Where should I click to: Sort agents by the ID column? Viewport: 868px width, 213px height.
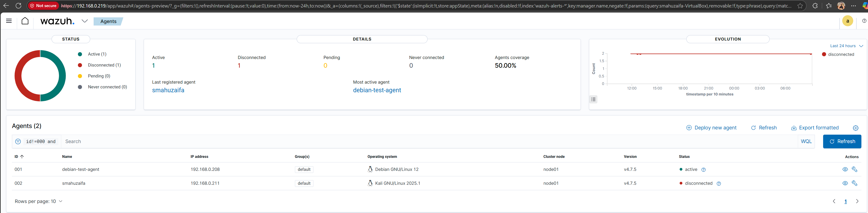point(19,157)
